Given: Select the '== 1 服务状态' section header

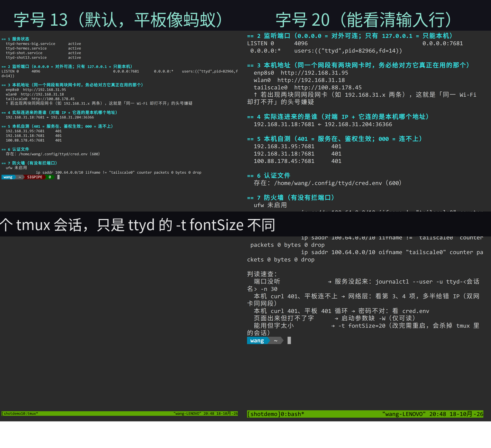Looking at the screenshot, I should [x=15, y=39].
